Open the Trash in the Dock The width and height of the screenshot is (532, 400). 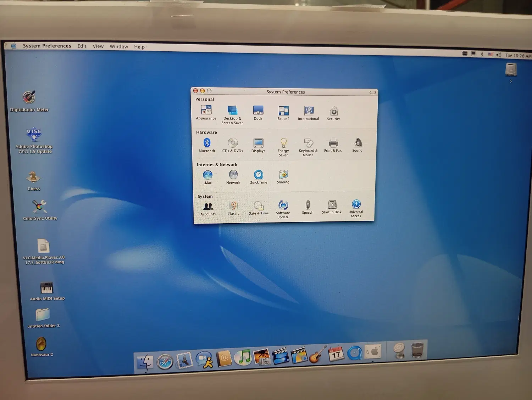417,350
